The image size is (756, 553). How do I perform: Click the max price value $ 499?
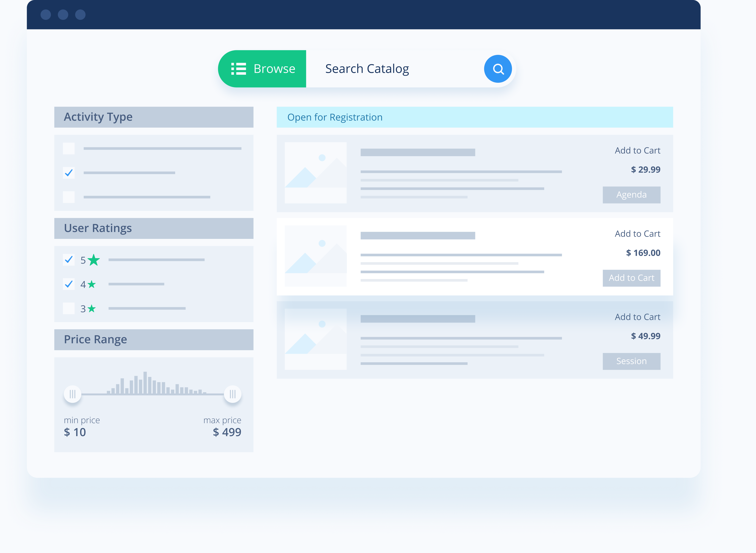point(227,432)
